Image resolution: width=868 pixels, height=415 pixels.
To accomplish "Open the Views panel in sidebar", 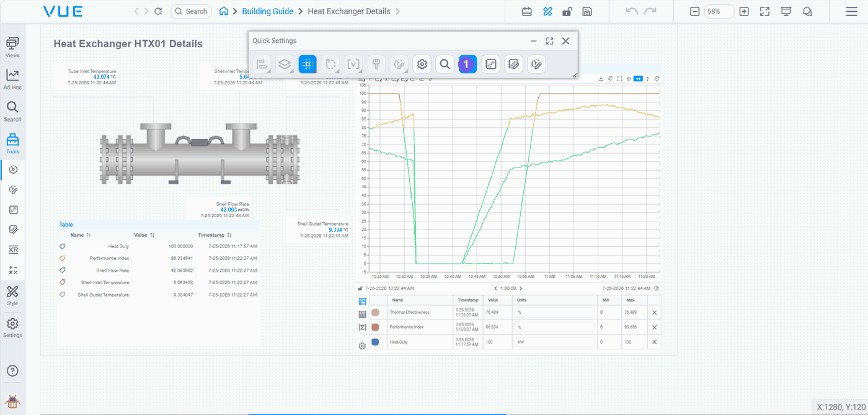I will [x=12, y=47].
